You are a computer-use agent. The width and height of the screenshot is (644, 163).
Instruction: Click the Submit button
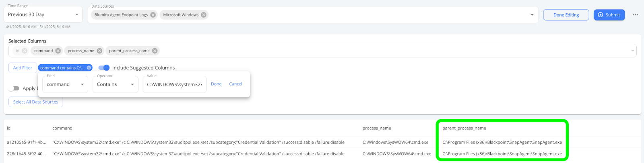click(609, 15)
